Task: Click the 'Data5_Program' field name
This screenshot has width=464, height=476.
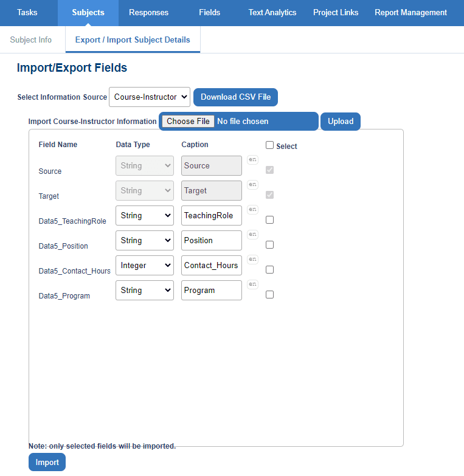Action: pos(64,295)
